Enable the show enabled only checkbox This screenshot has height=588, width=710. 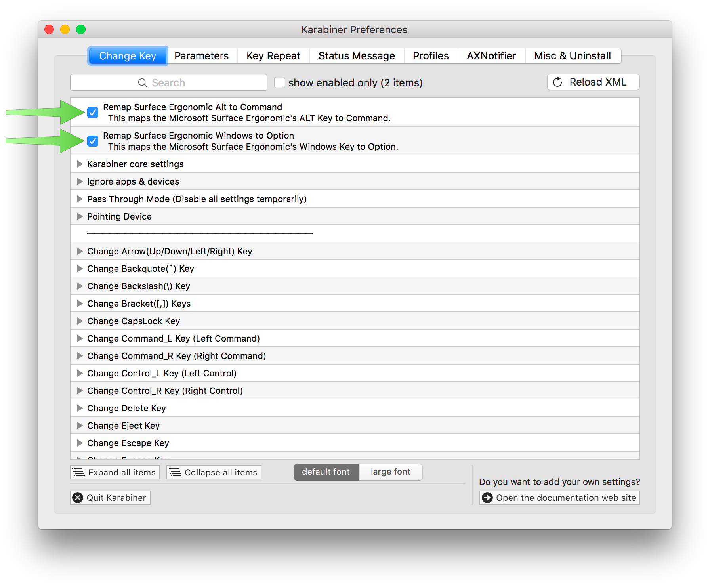280,82
